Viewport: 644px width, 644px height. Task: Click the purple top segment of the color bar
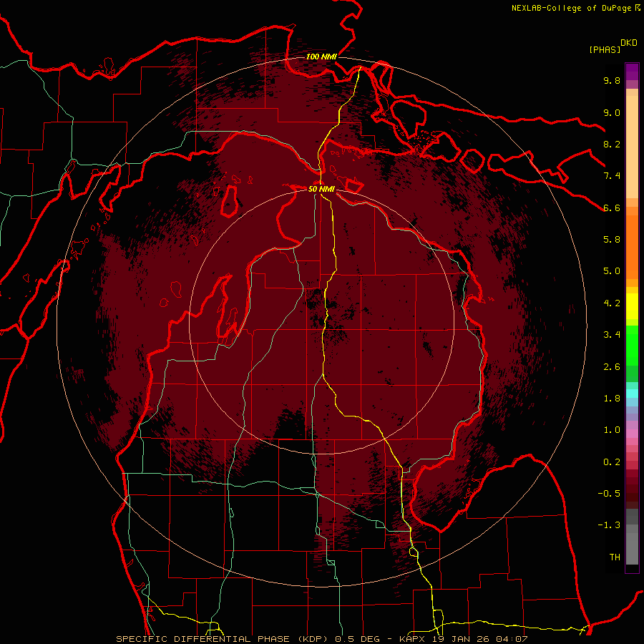click(x=632, y=72)
